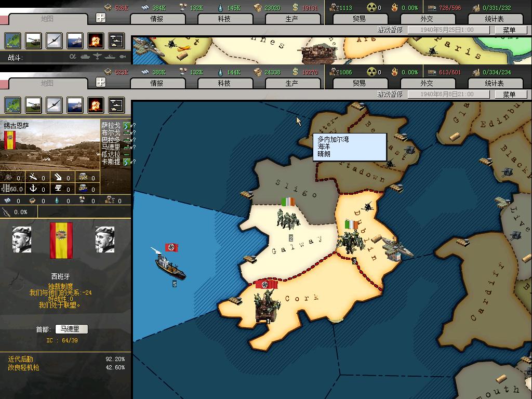Open the 科技 tab in the lower game view
This screenshot has width=532, height=399.
pyautogui.click(x=224, y=84)
